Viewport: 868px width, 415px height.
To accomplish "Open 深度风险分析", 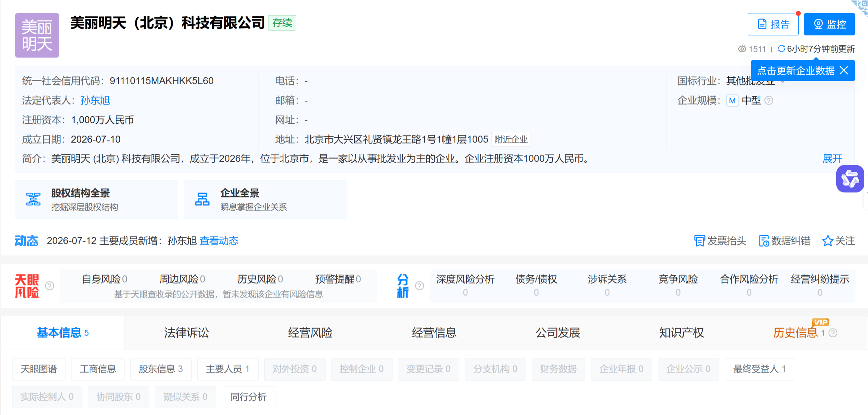I will (x=465, y=285).
